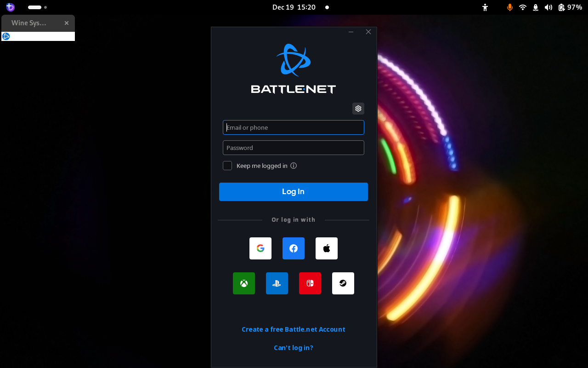Viewport: 588px width, 368px height.
Task: Log in with PlayStation
Action: (277, 283)
